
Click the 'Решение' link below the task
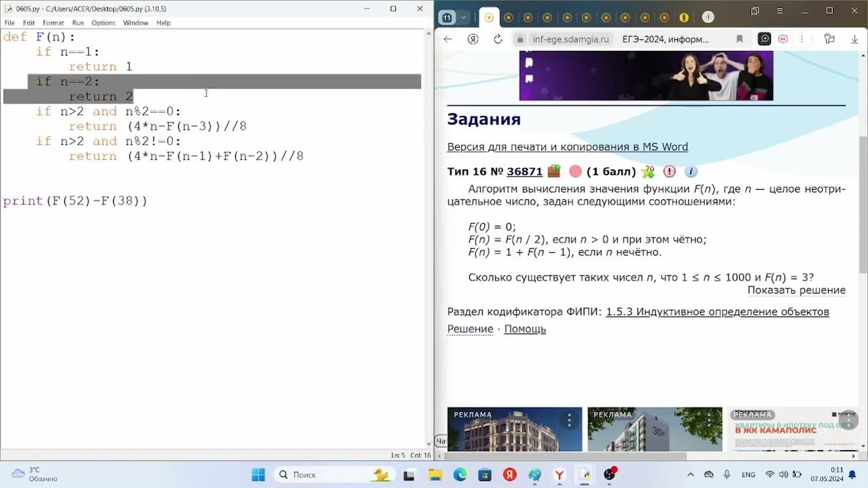tap(470, 329)
